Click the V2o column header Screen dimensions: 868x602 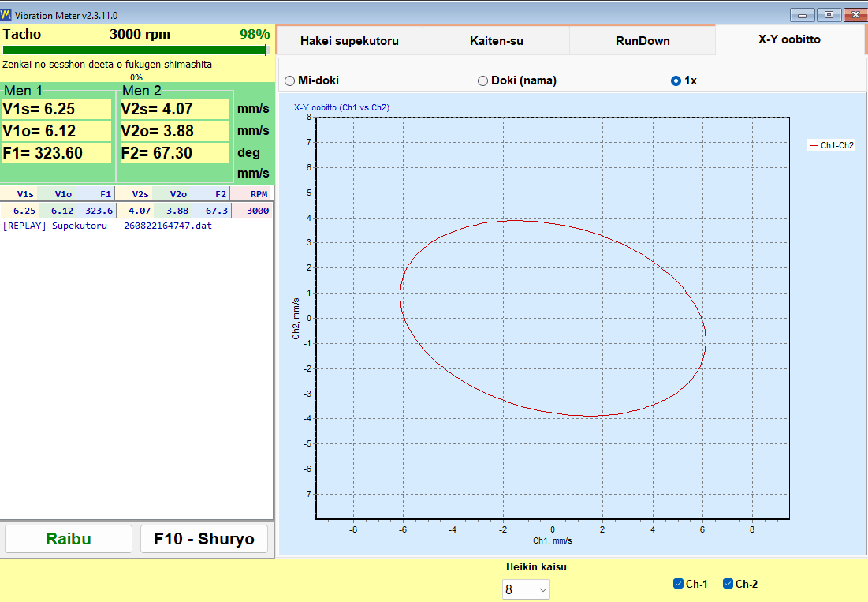click(173, 194)
